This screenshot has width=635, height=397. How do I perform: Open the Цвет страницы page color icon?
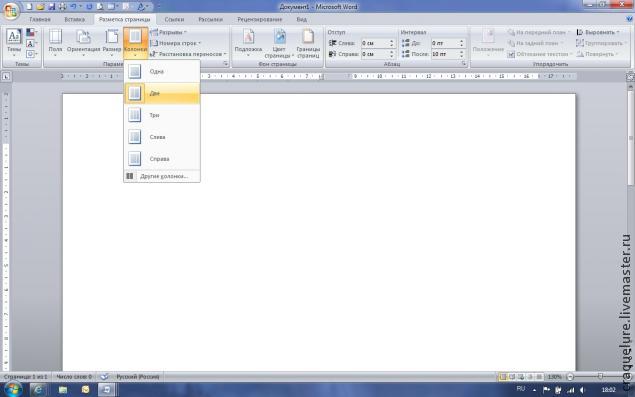pyautogui.click(x=279, y=43)
